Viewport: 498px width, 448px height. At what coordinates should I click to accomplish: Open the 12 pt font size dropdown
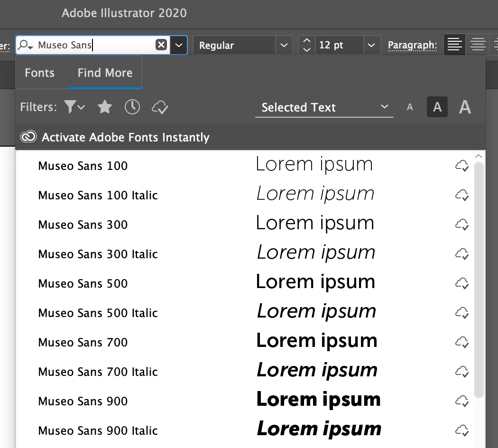[x=371, y=45]
